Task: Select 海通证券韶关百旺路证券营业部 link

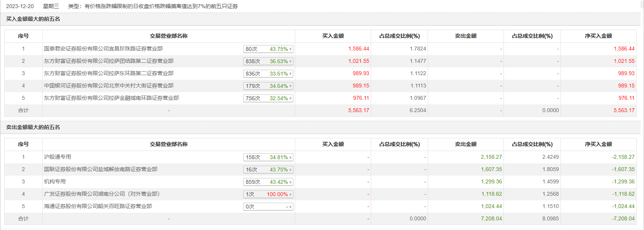Action: click(x=98, y=206)
